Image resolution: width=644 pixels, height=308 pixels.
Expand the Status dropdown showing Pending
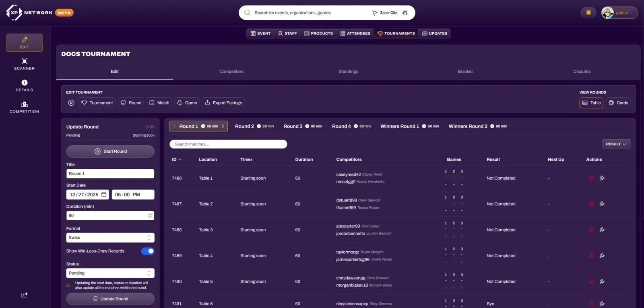tap(110, 273)
